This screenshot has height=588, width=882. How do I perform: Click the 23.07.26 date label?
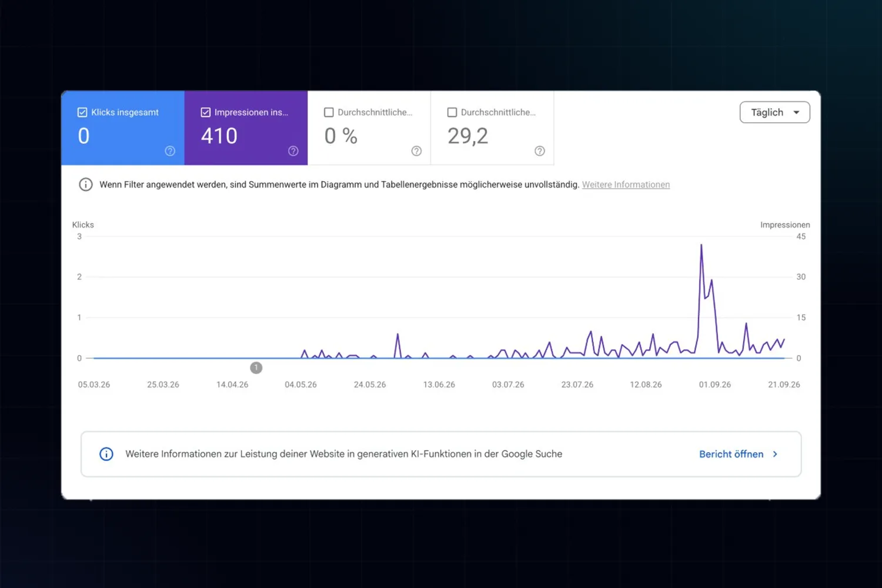(x=577, y=385)
